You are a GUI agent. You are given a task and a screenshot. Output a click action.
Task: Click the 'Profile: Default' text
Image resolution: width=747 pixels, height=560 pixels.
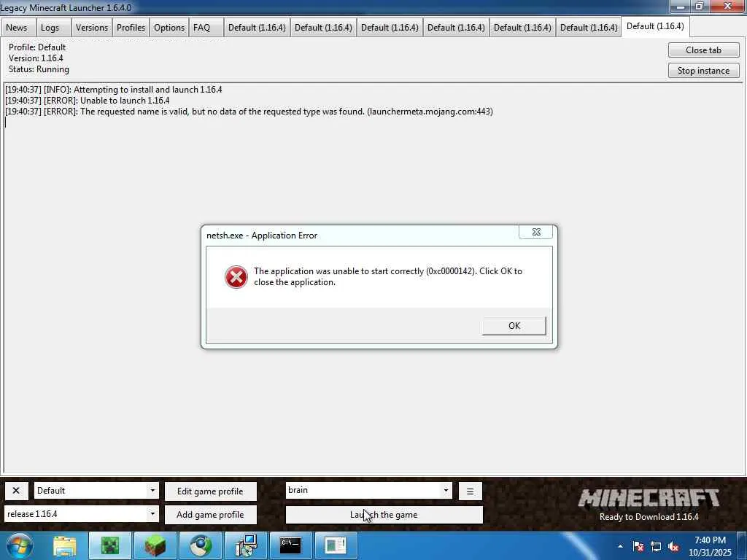click(x=37, y=47)
